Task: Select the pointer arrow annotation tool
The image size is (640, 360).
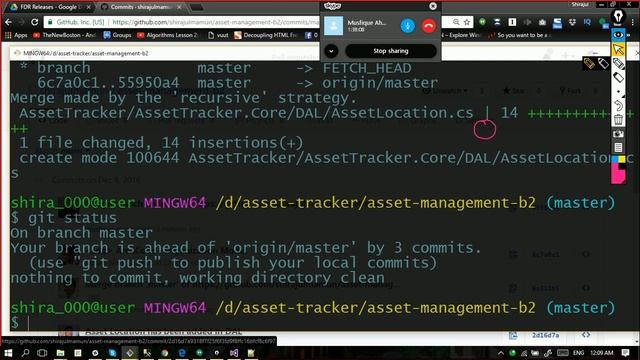Action: (x=618, y=49)
